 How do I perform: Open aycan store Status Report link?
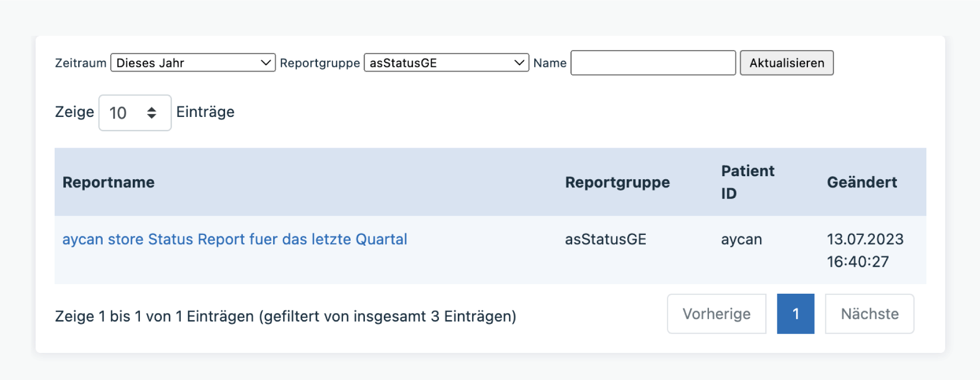tap(235, 239)
